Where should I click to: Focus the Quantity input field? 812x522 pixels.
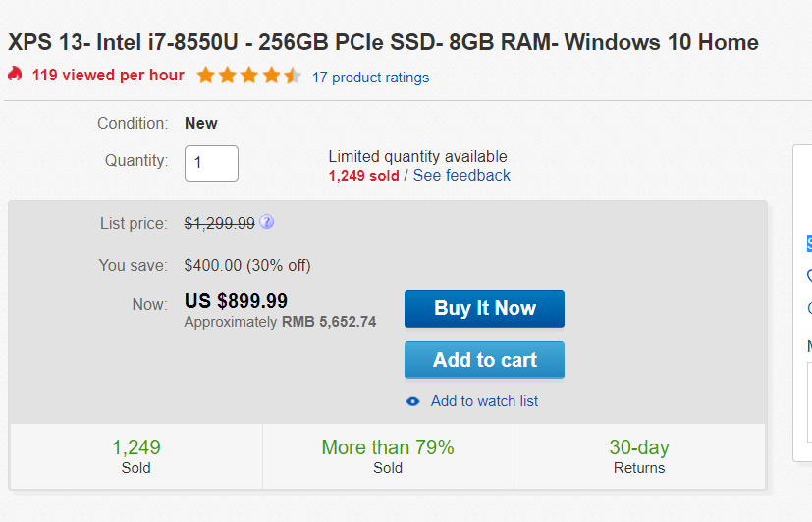pyautogui.click(x=211, y=164)
